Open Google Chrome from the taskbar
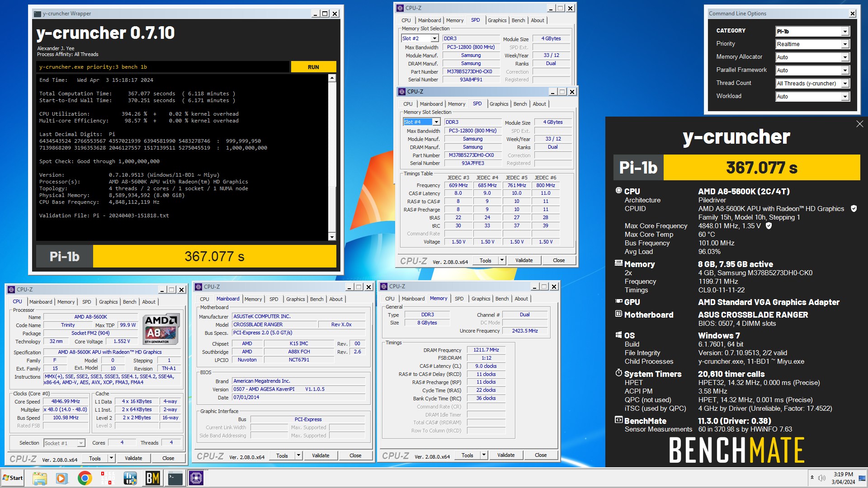Screen dimensions: 868x488 85,478
